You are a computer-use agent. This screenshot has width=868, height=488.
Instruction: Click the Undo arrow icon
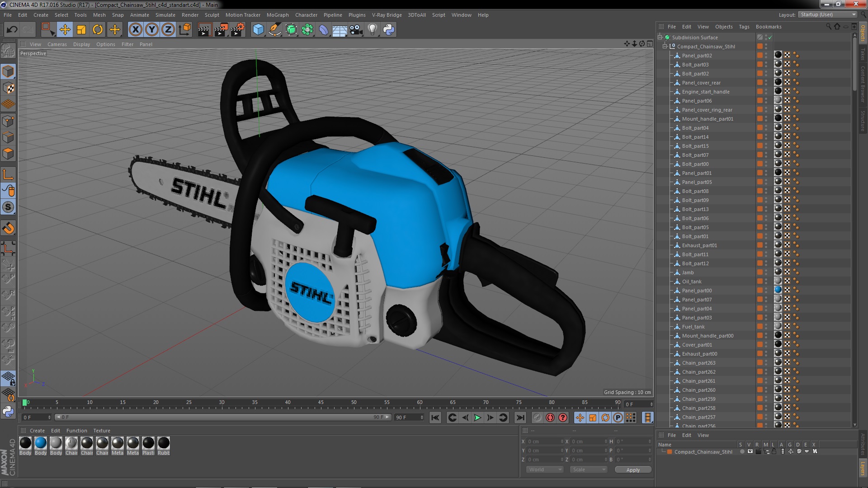point(12,30)
